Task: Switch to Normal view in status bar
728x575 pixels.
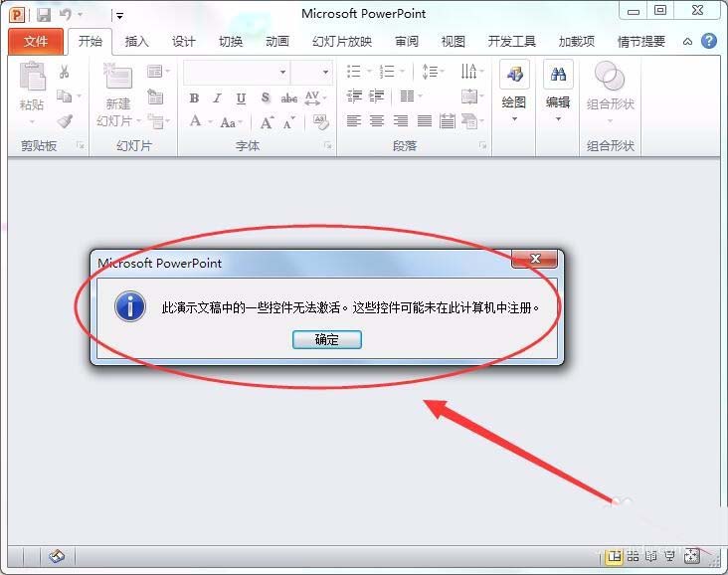Action: [615, 556]
